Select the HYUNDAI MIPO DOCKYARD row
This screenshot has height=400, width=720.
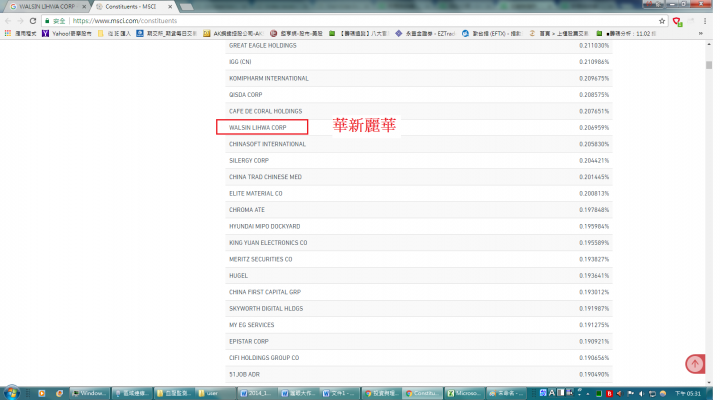(419, 226)
